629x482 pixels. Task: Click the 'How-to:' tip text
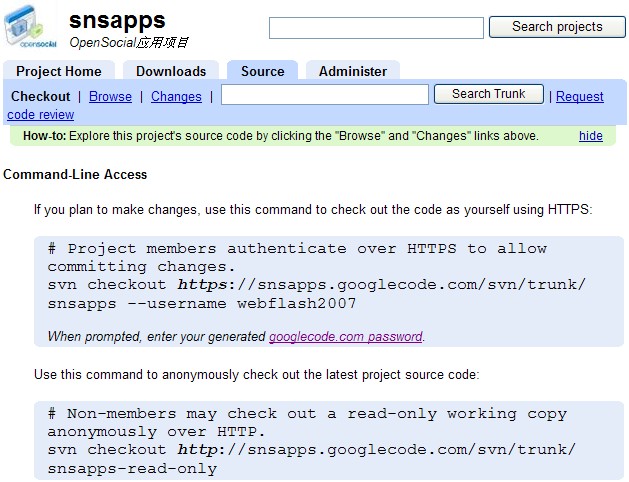pos(281,136)
